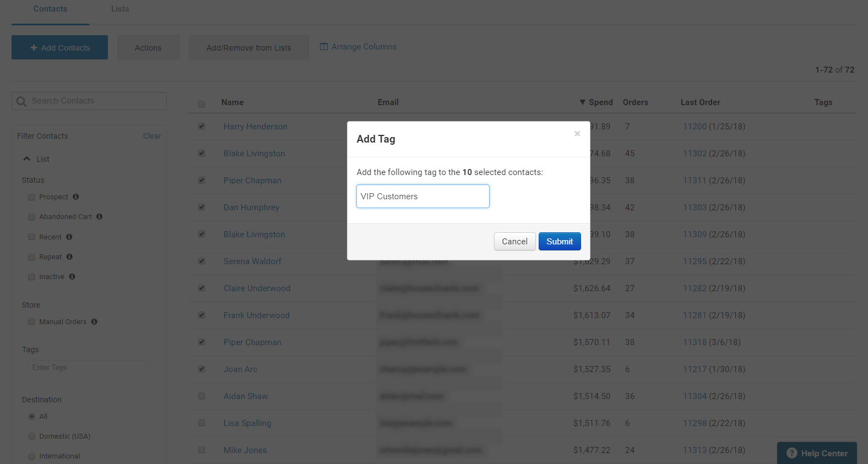Toggle the Recent status checkbox
The image size is (868, 464).
(31, 237)
